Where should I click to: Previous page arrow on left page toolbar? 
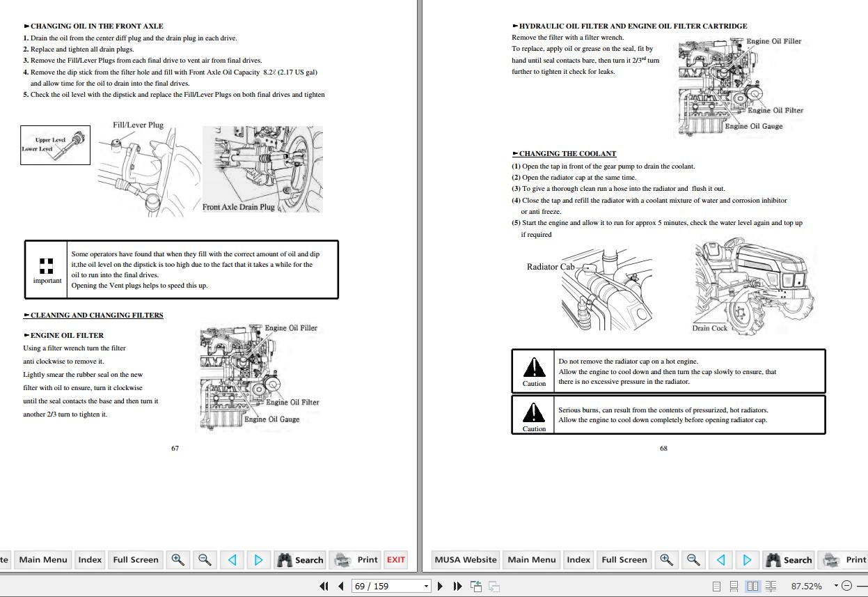coord(232,559)
